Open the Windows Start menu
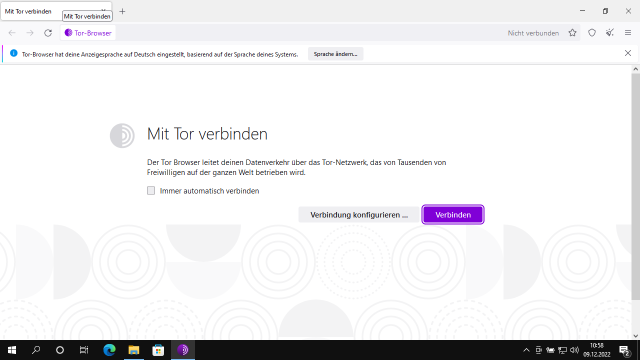Screen dimensions: 640x360 pos(12,350)
